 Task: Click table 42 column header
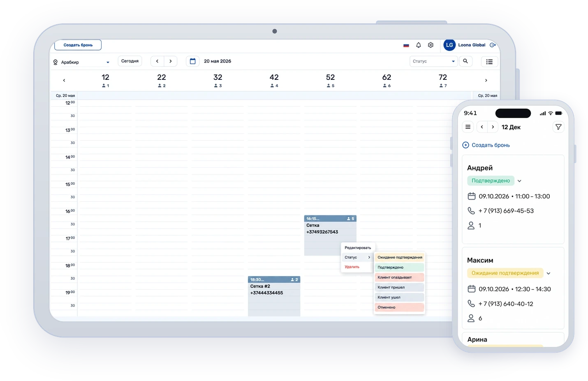point(274,80)
